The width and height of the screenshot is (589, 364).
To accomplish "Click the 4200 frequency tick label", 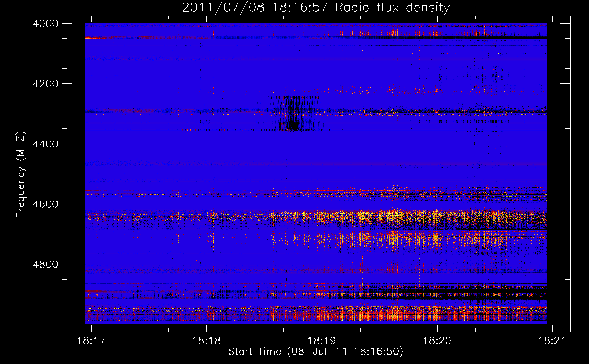I will [46, 84].
